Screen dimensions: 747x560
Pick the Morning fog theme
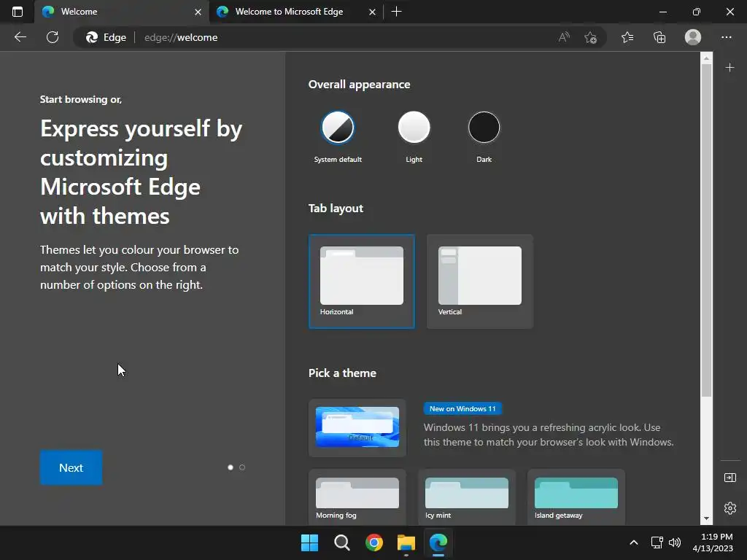click(x=357, y=497)
